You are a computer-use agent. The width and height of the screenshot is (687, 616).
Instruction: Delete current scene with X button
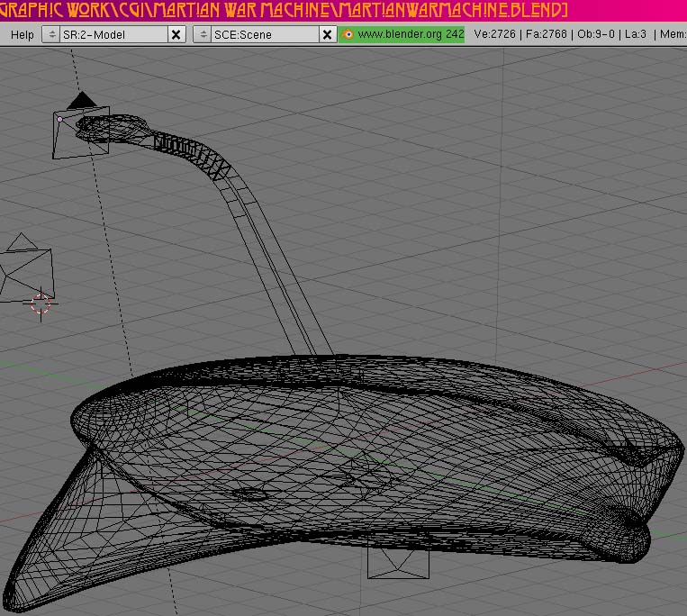[329, 34]
